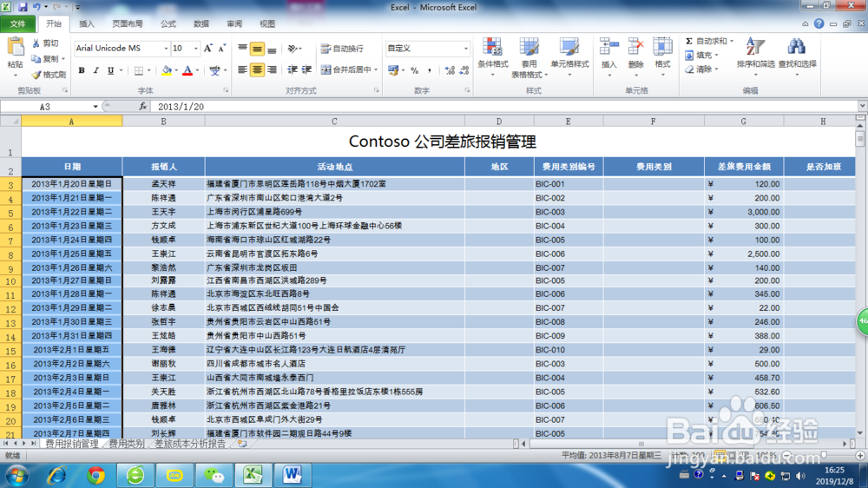Toggle align text left
The width and height of the screenshot is (868, 488).
242,69
